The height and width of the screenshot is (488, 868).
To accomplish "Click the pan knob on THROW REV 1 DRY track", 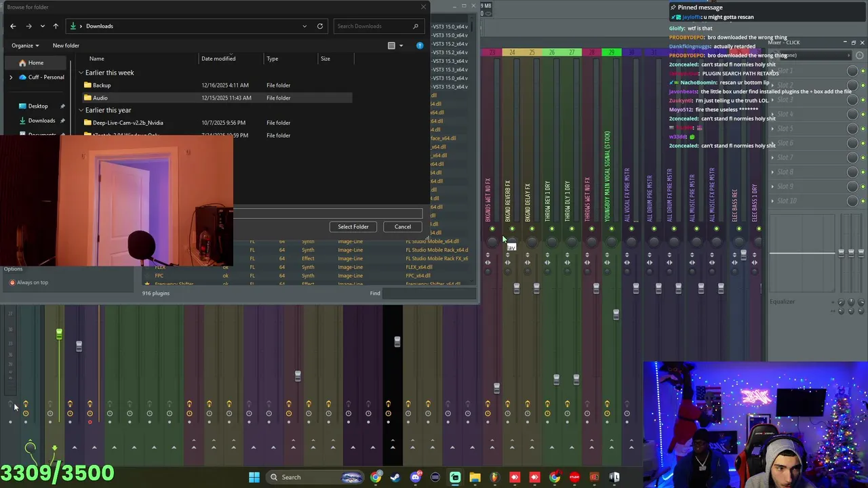I will pyautogui.click(x=552, y=241).
